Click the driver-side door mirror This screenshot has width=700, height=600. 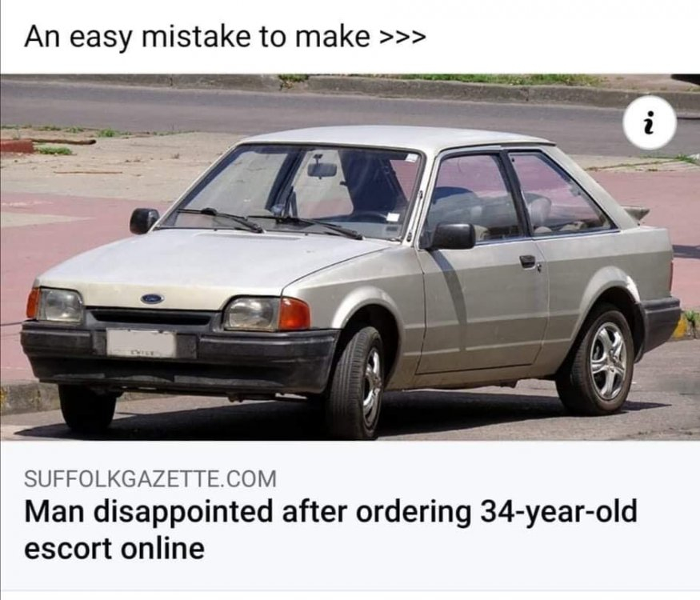point(452,235)
